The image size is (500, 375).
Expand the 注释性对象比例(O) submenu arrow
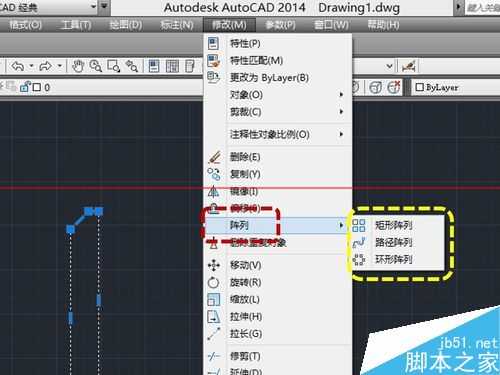click(341, 134)
